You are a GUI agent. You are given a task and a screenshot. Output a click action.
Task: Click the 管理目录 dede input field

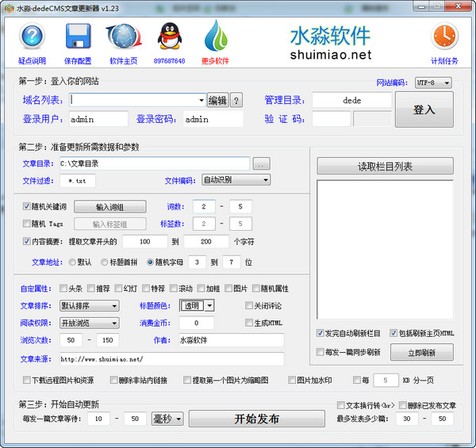point(351,101)
